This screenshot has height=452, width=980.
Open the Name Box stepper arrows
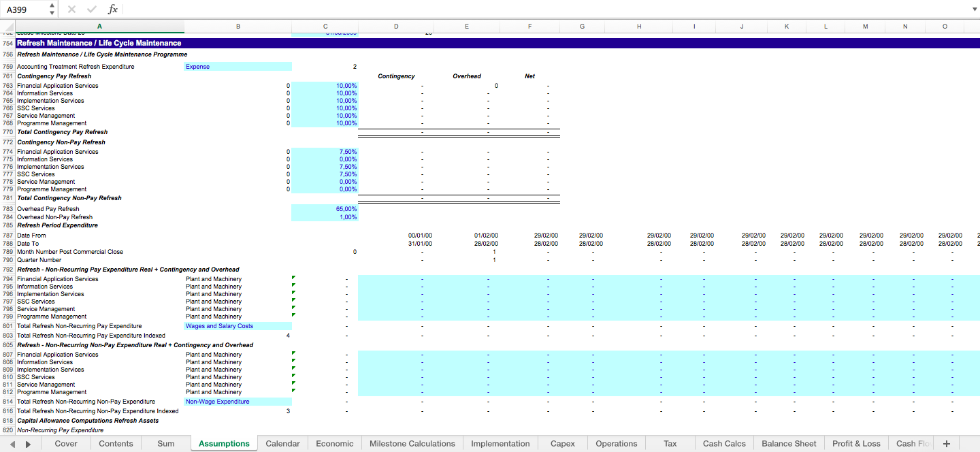pyautogui.click(x=52, y=10)
